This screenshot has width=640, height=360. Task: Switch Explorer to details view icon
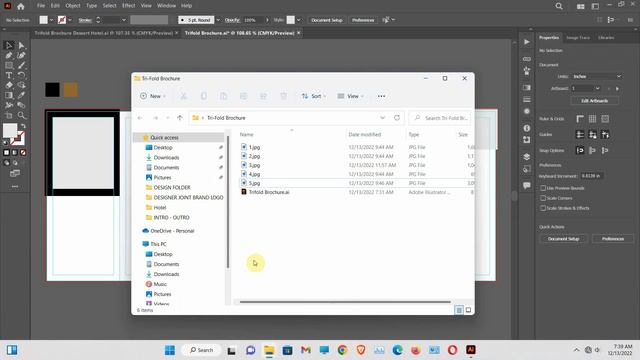459,310
